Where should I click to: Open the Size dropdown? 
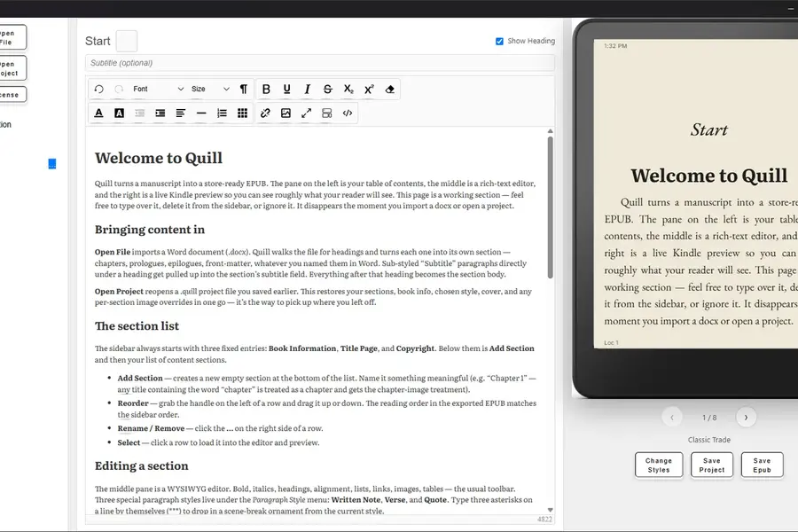210,89
